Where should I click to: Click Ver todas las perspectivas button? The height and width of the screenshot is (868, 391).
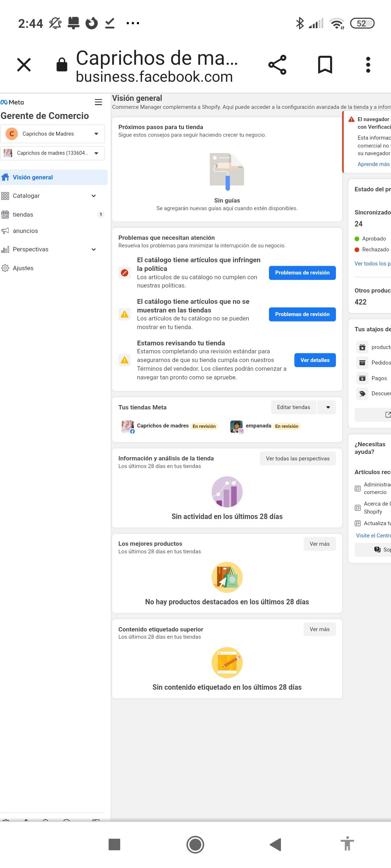tap(298, 459)
